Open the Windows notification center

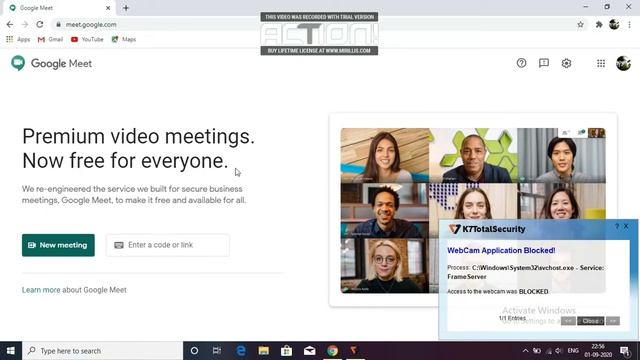624,351
